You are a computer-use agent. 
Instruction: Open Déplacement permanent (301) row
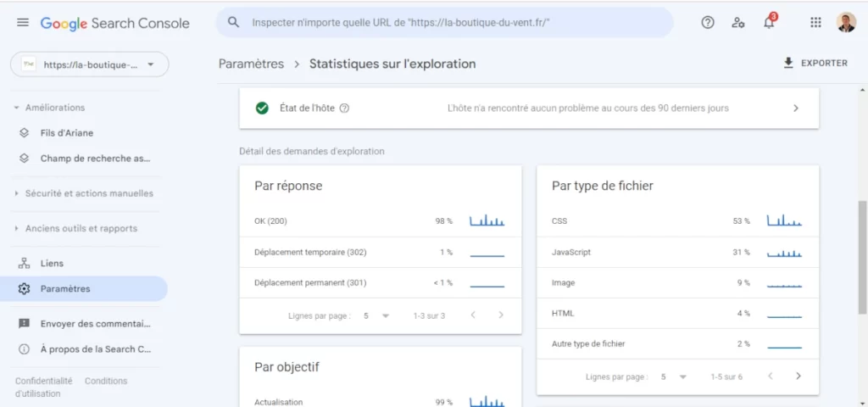pos(381,282)
